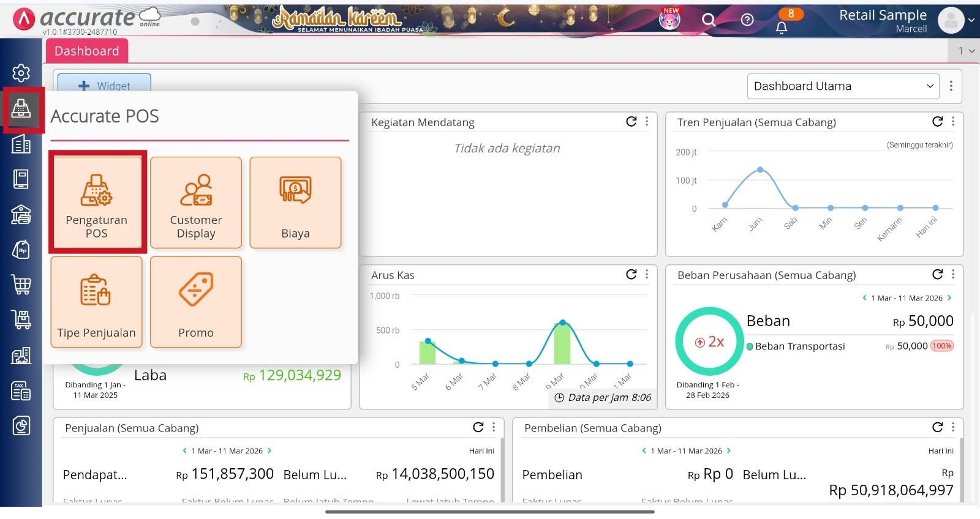Go to next period in Beban Perusahaan
This screenshot has width=980, height=519.
(x=949, y=298)
